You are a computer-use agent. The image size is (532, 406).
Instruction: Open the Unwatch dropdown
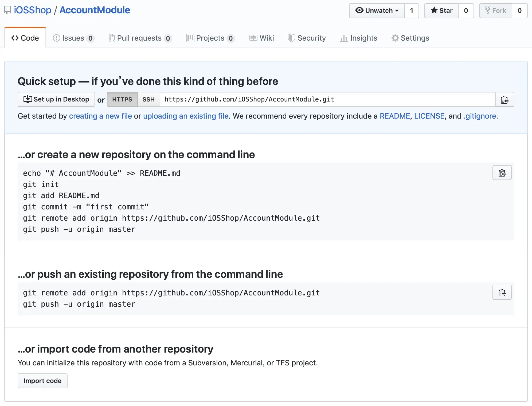377,11
